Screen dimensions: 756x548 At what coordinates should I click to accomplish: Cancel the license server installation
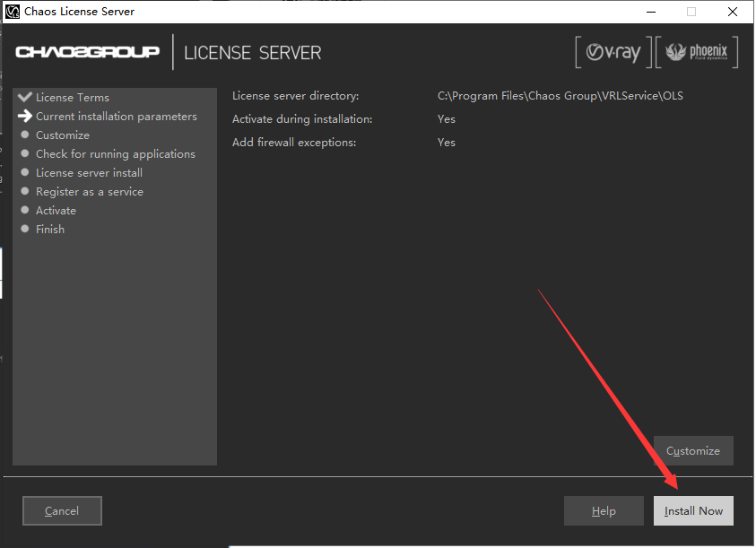[62, 511]
